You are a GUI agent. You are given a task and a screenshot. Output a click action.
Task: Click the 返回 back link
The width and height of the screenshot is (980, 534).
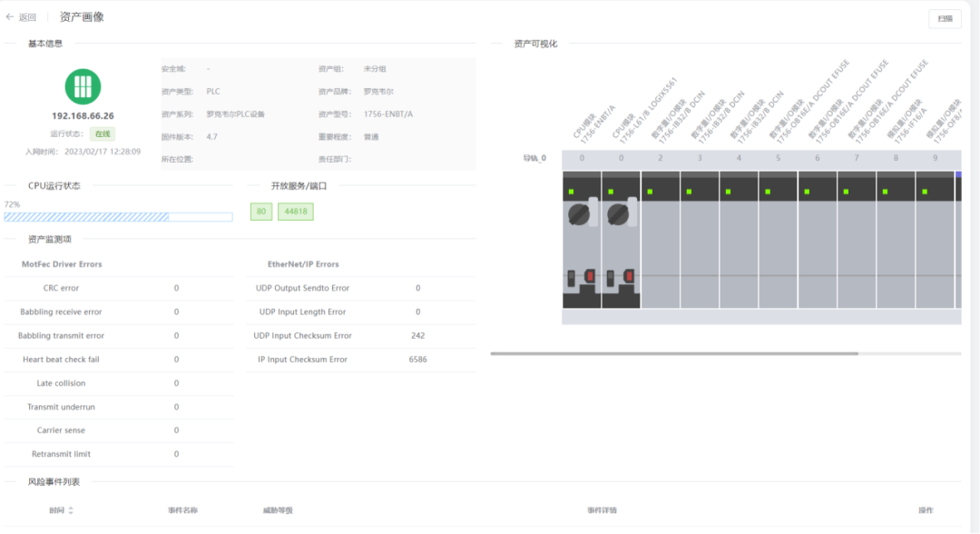coord(27,17)
